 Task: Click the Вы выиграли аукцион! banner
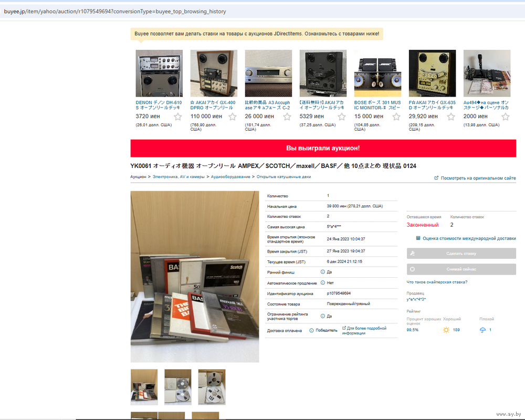323,149
